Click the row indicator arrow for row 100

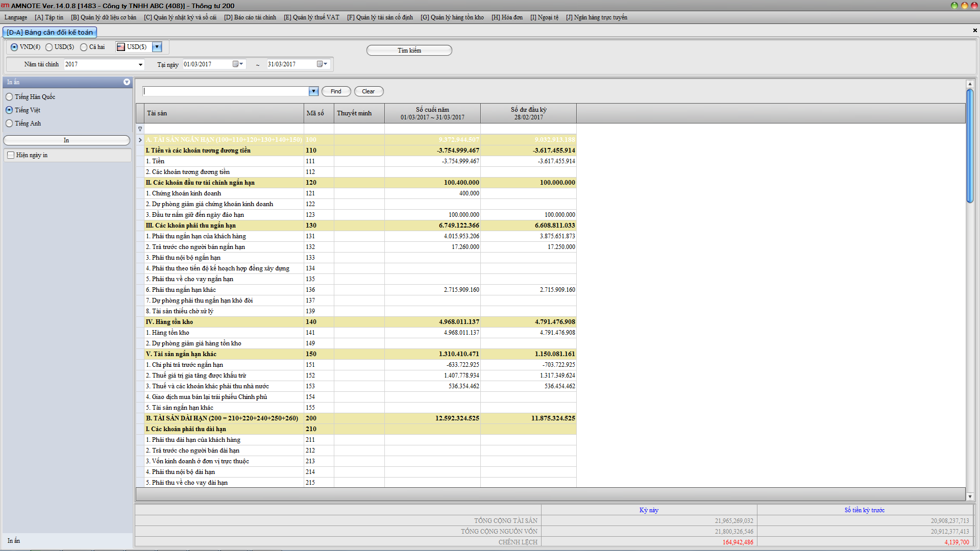(140, 140)
